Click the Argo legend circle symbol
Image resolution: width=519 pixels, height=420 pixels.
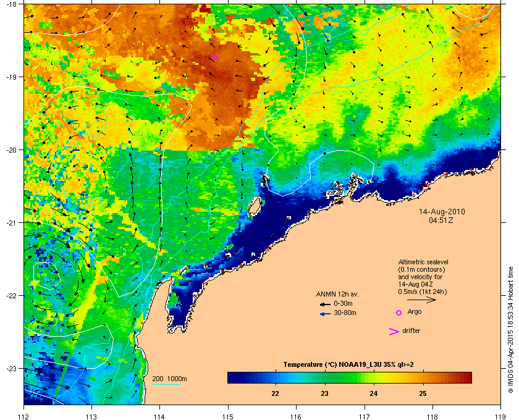point(399,313)
